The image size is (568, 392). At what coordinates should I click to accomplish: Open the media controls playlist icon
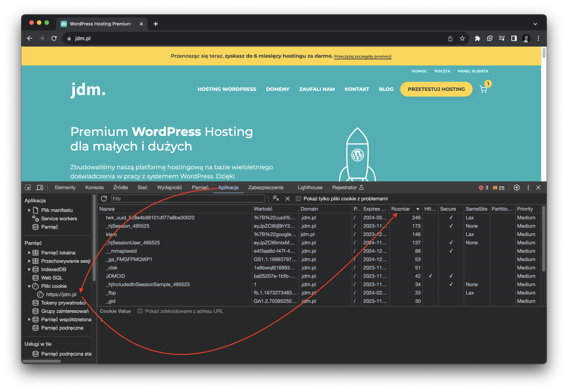(502, 39)
